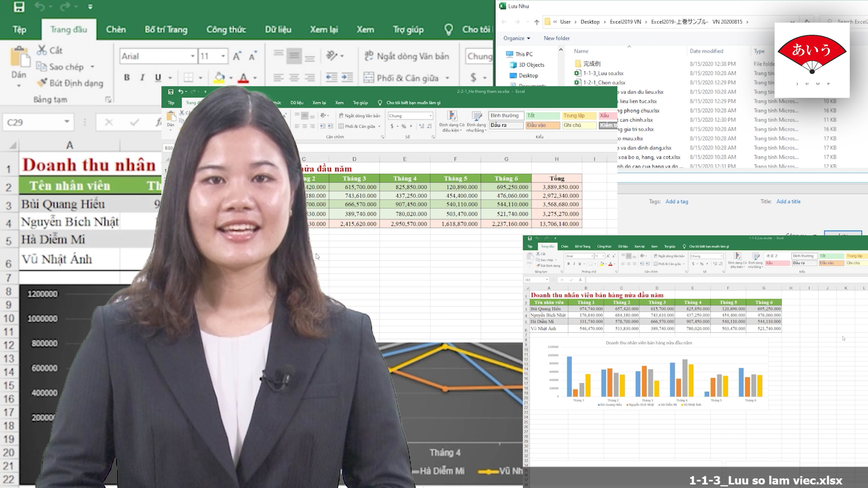Click the Save icon in quick access toolbar
Image resolution: width=868 pixels, height=488 pixels.
[19, 7]
